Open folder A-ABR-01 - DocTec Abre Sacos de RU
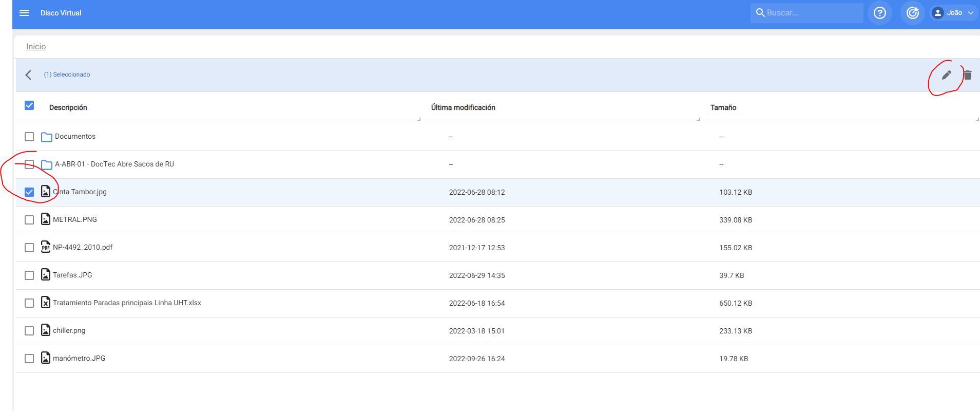Screen dimensions: 980x411 click(x=114, y=164)
